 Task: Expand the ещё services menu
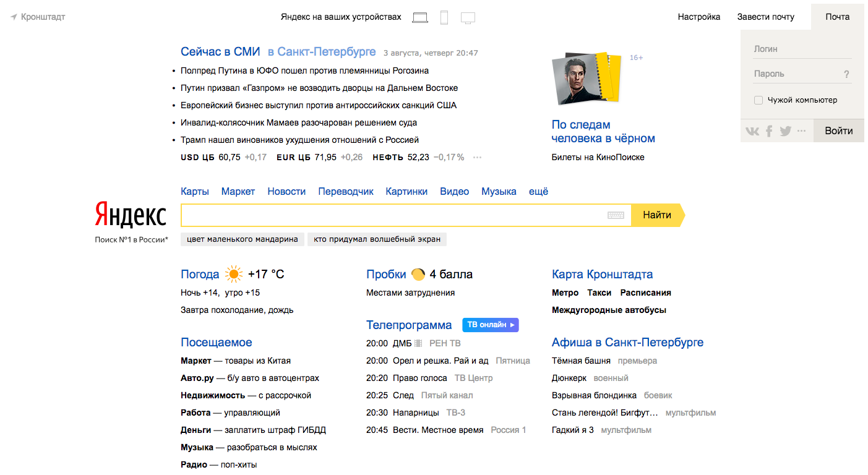click(539, 191)
